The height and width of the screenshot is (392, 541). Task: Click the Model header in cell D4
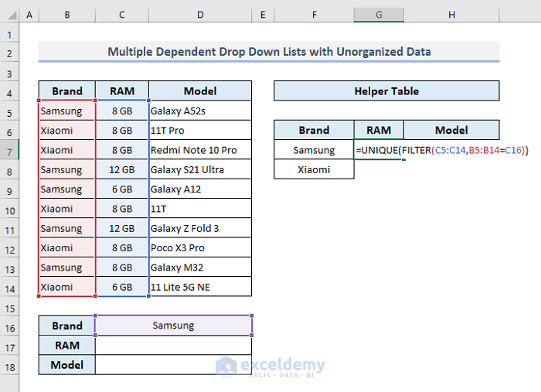200,91
